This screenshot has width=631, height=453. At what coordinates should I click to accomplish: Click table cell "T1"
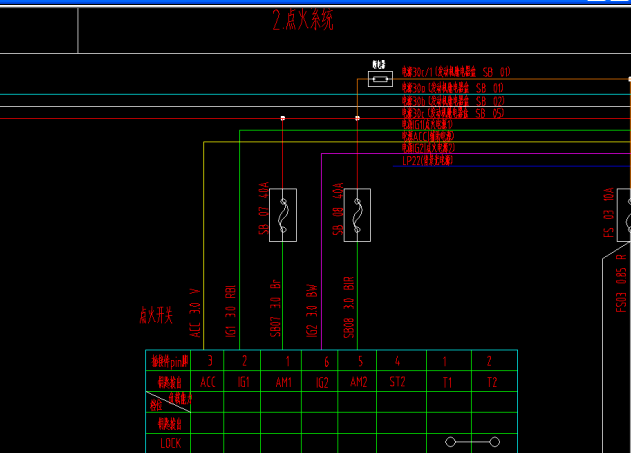click(449, 381)
